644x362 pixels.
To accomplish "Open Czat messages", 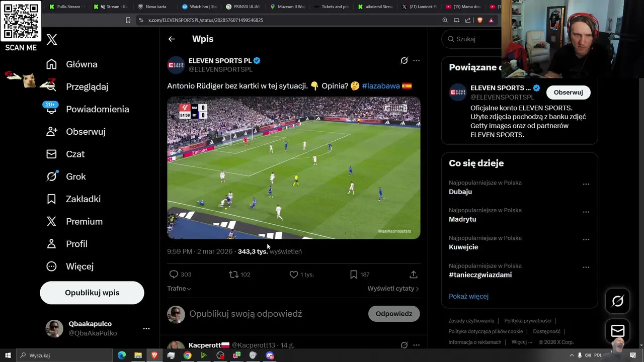I will click(65, 154).
